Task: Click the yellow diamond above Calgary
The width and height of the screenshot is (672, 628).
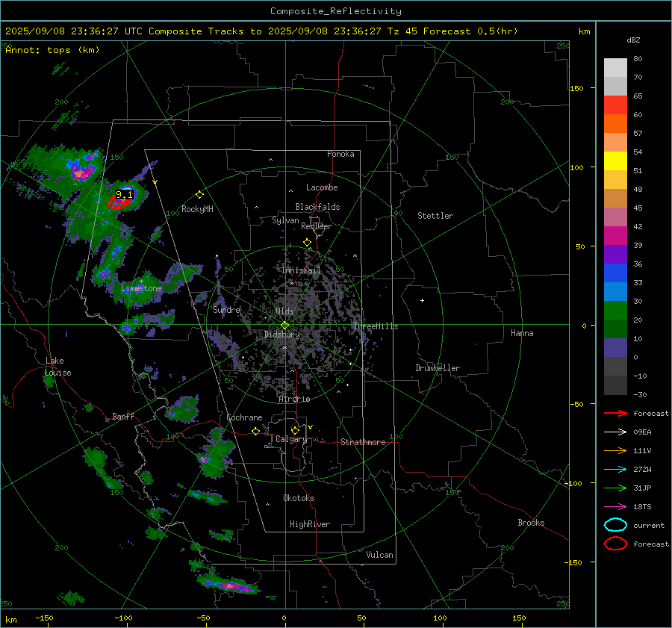Action: pos(295,430)
